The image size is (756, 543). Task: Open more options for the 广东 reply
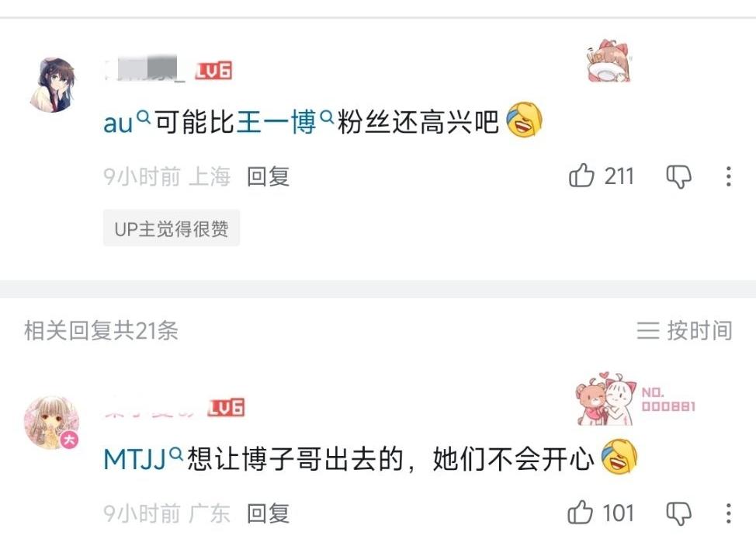pos(728,513)
